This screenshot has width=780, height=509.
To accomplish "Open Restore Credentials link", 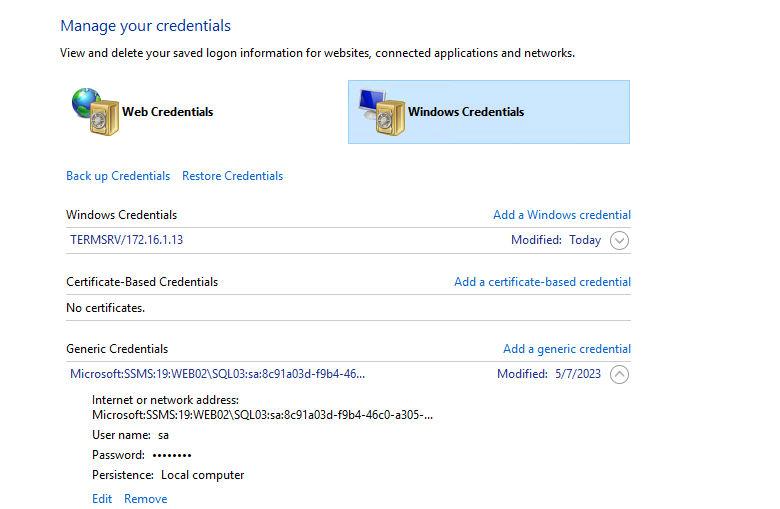I will pos(232,176).
